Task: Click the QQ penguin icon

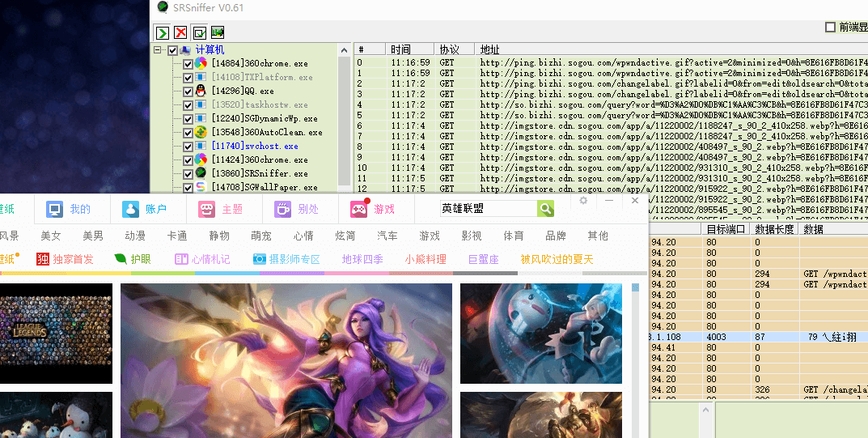Action: (x=201, y=91)
